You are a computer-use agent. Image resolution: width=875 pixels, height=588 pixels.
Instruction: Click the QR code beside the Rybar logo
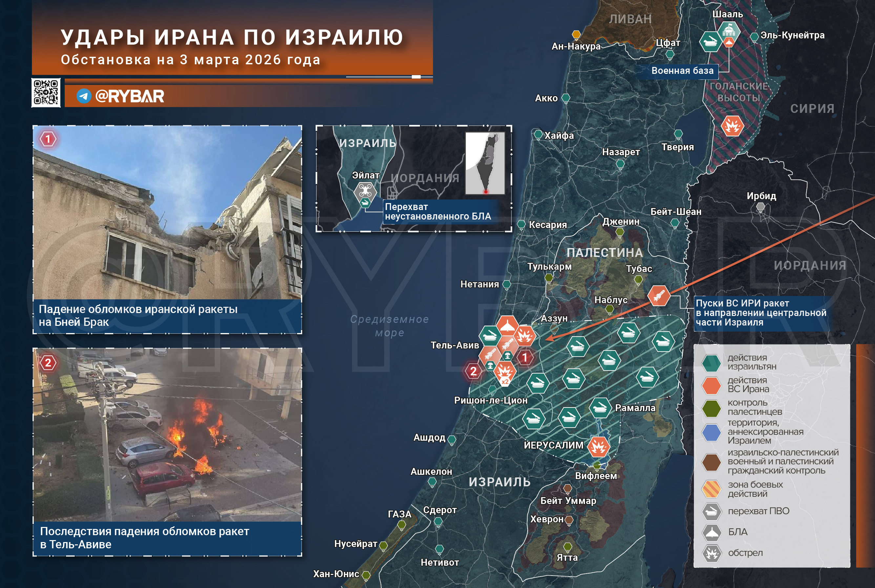click(46, 93)
